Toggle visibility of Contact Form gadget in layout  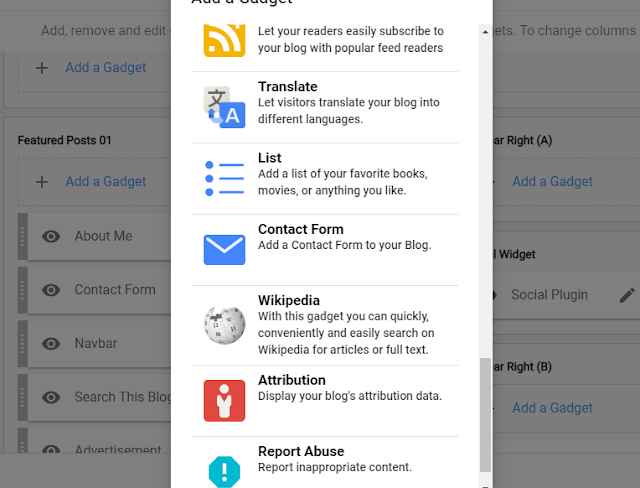pyautogui.click(x=51, y=290)
